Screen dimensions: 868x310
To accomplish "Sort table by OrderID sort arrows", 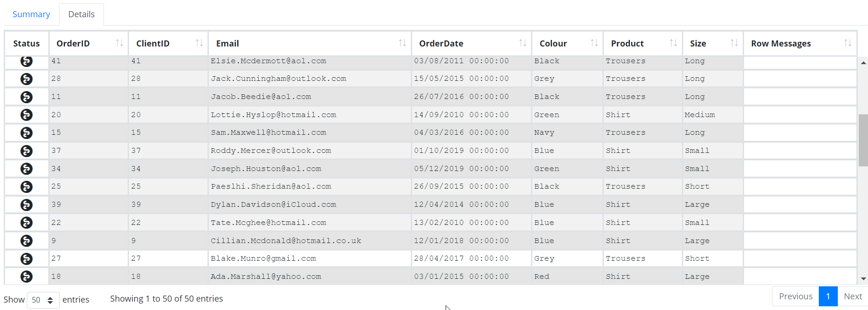I will coord(119,43).
